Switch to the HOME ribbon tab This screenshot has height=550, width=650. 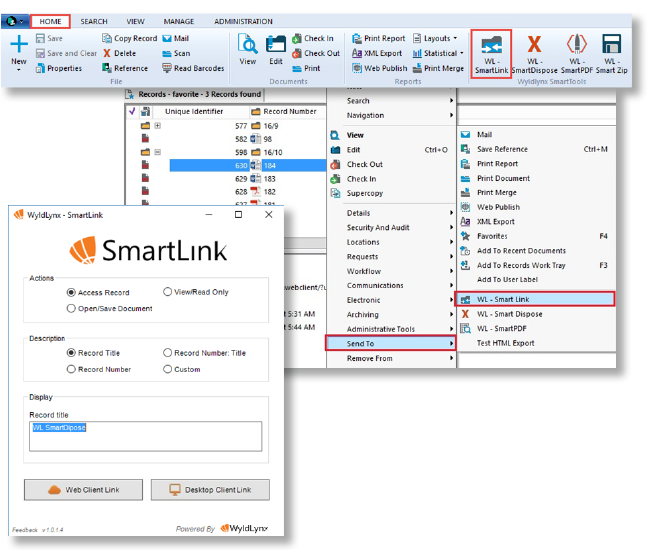tap(50, 22)
